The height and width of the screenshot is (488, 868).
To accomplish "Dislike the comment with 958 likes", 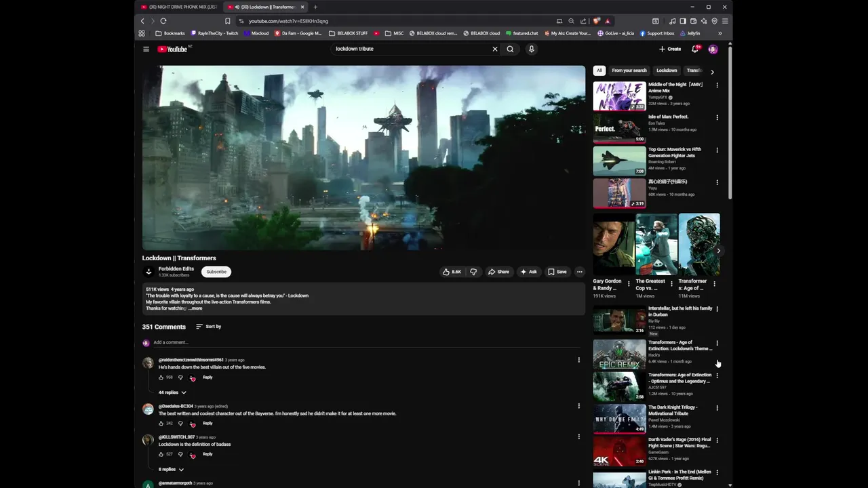I will (x=180, y=378).
